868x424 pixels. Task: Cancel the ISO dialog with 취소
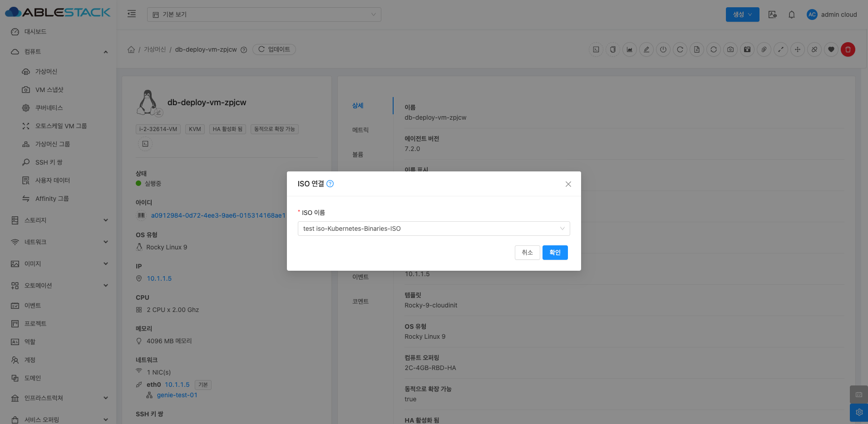pyautogui.click(x=527, y=253)
